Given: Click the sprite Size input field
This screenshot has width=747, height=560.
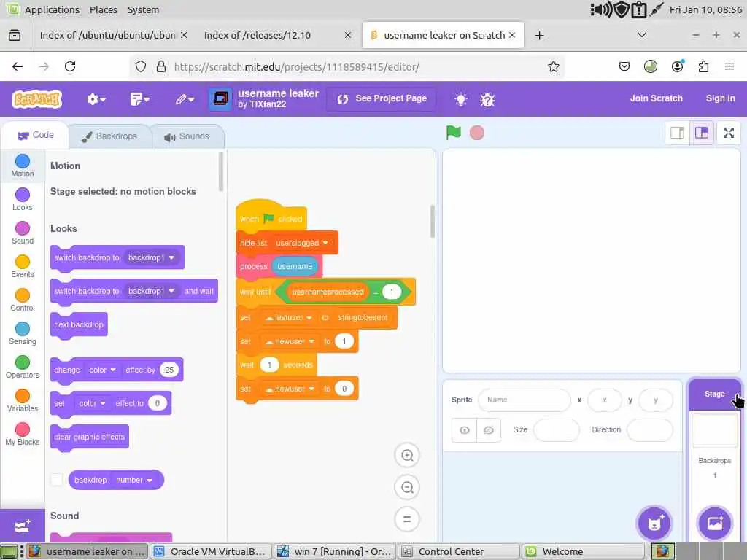Looking at the screenshot, I should 556,430.
